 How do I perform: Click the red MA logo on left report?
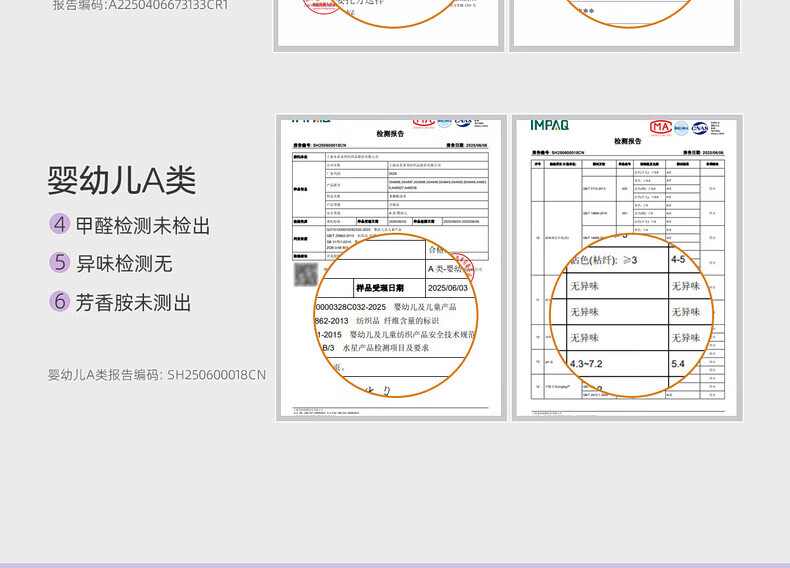423,121
